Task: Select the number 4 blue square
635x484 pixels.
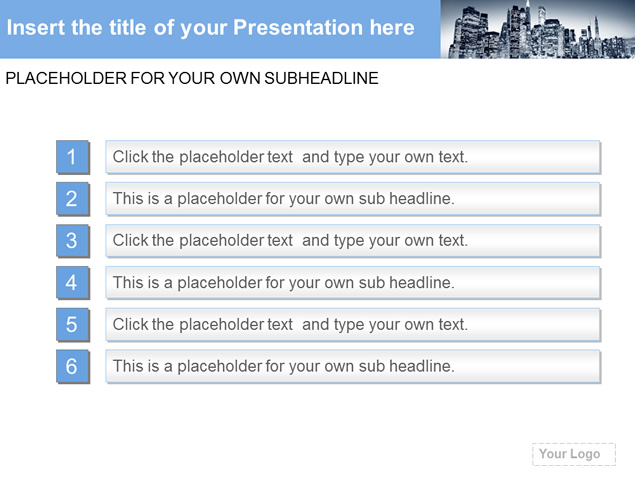Action: (x=72, y=282)
